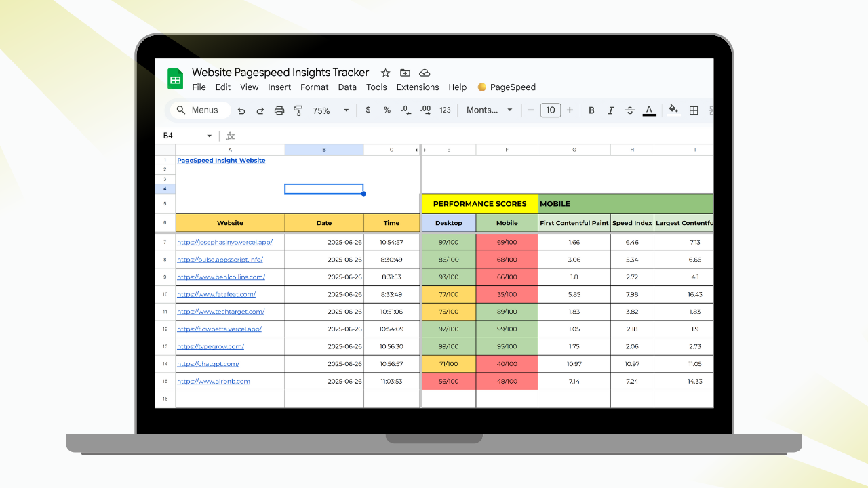The height and width of the screenshot is (488, 868).
Task: Open the fill color picker
Action: tap(673, 110)
